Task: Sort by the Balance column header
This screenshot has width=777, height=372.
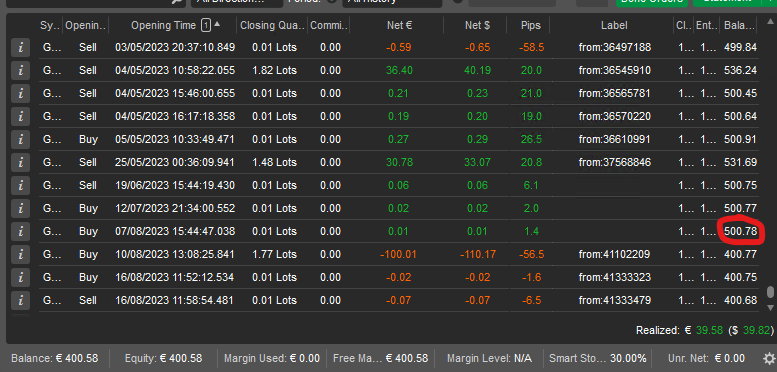Action: (738, 25)
